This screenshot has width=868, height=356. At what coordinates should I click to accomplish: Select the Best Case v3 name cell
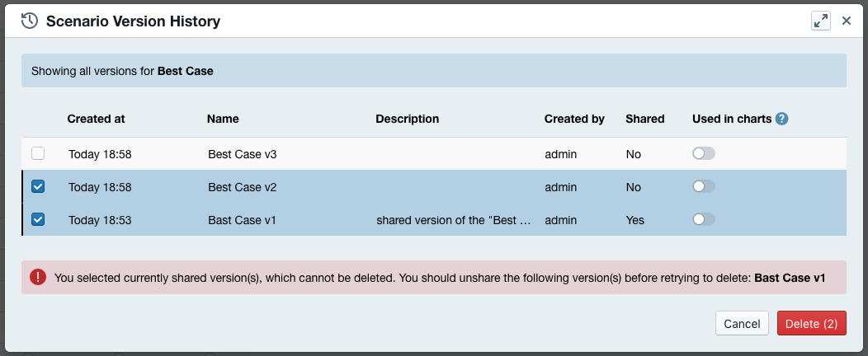pyautogui.click(x=242, y=154)
